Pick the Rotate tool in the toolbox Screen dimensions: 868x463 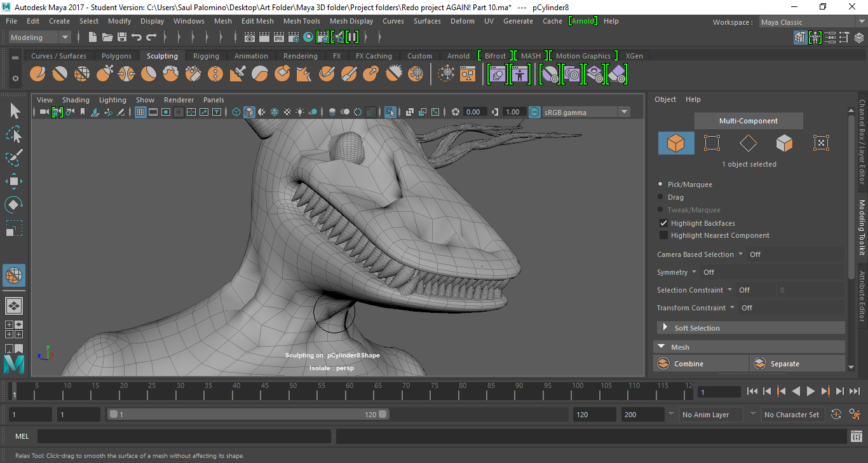[x=14, y=205]
